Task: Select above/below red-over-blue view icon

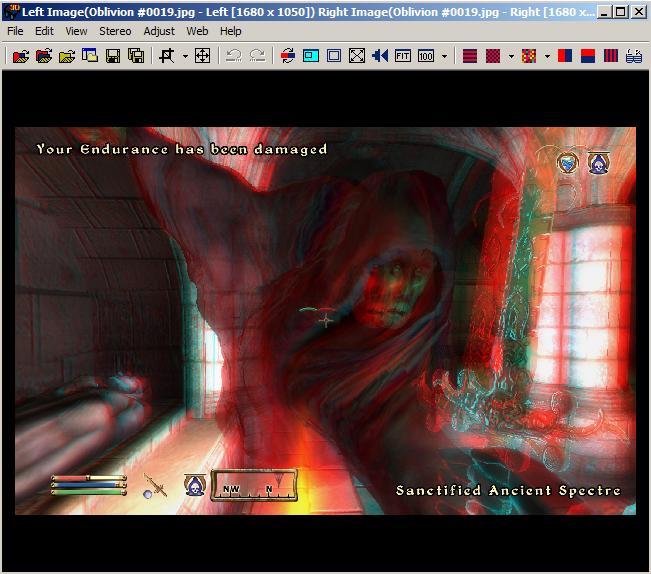Action: coord(588,56)
